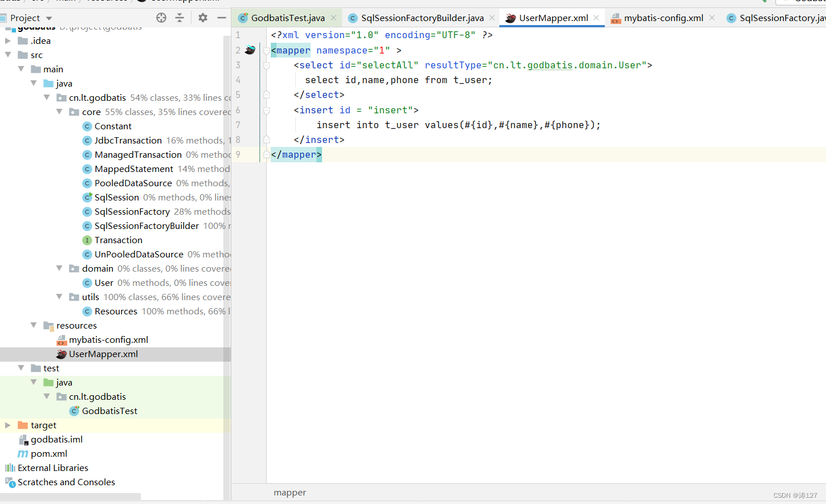826x504 pixels.
Task: Click the mapper breadcrumb at editor bottom
Action: pyautogui.click(x=290, y=493)
